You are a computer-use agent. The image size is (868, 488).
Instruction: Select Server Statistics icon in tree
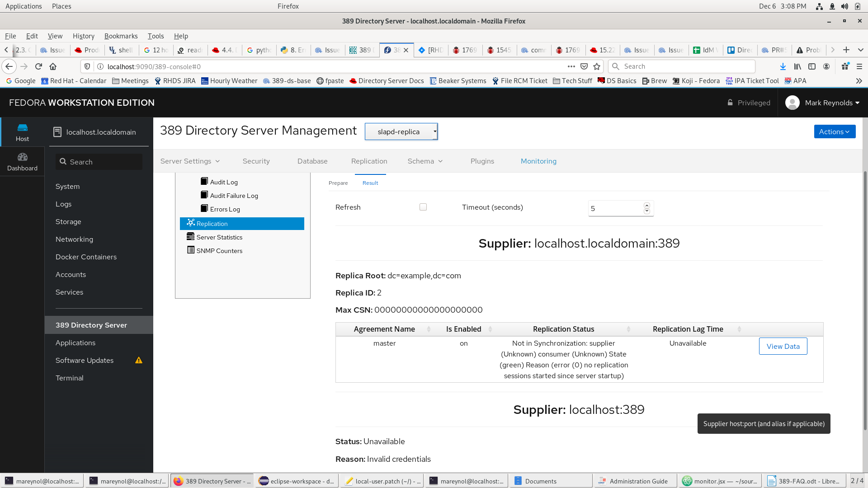(x=191, y=236)
